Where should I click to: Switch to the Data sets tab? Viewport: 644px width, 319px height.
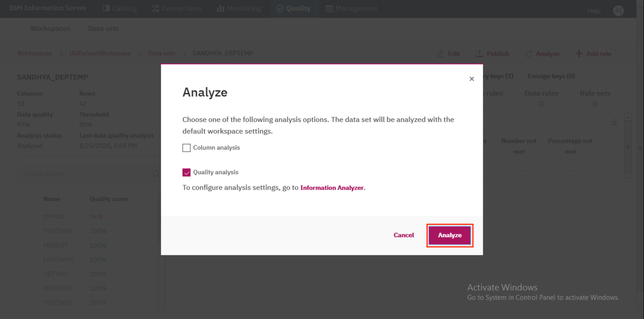[x=104, y=28]
